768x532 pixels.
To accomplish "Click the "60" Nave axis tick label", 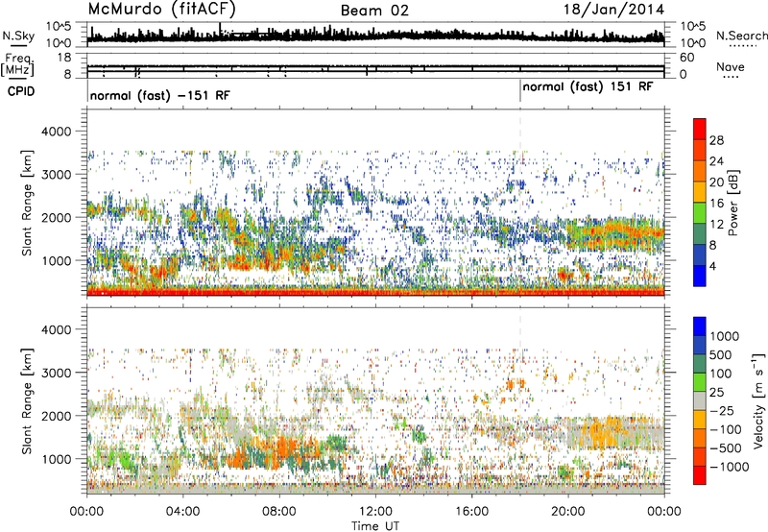I will coord(686,58).
